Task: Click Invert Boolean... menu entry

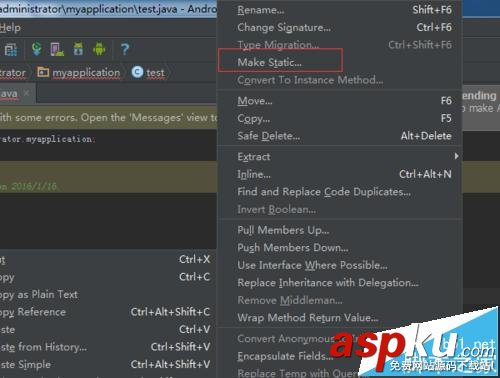Action: click(340, 210)
